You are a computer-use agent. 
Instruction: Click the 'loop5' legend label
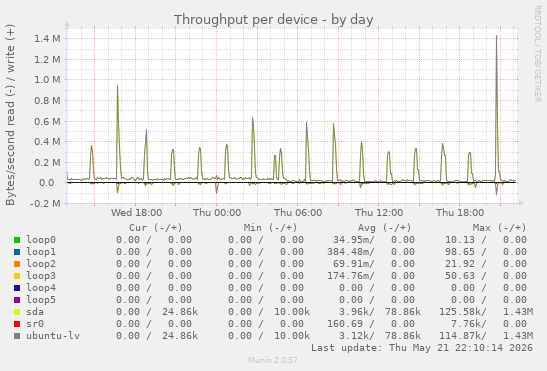(x=41, y=300)
